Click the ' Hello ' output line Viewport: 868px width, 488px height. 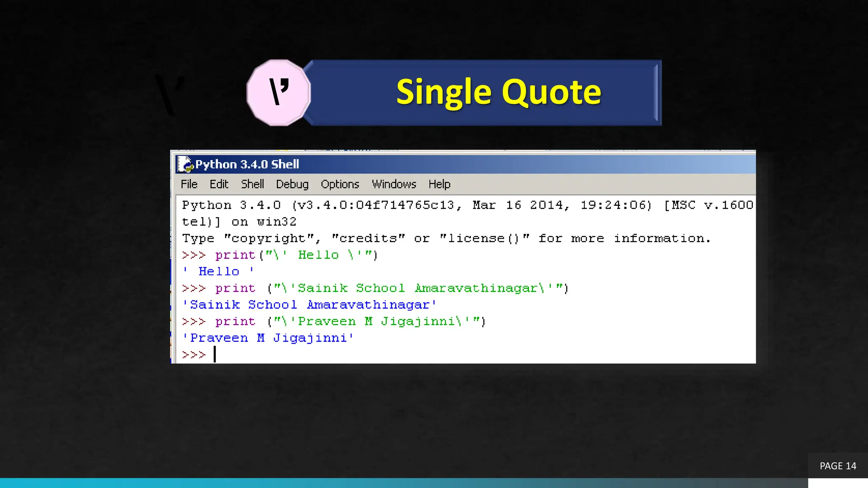219,272
